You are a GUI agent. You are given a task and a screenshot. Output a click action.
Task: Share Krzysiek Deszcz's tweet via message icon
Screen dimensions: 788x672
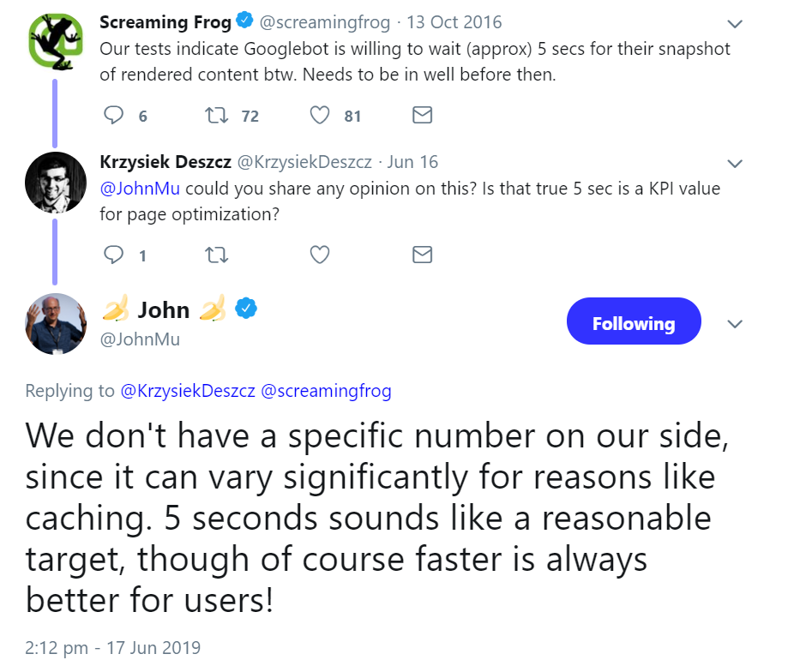click(x=422, y=255)
